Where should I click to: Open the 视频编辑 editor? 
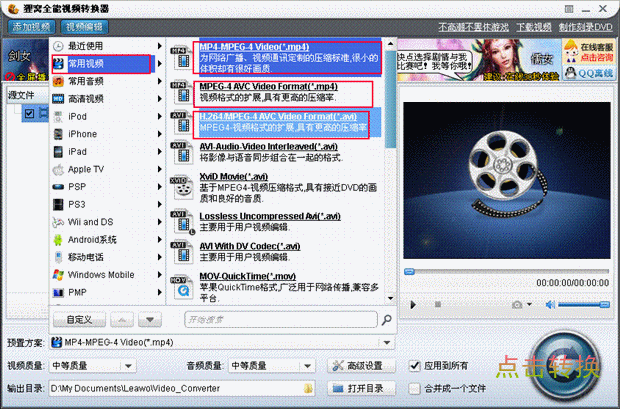click(x=84, y=27)
